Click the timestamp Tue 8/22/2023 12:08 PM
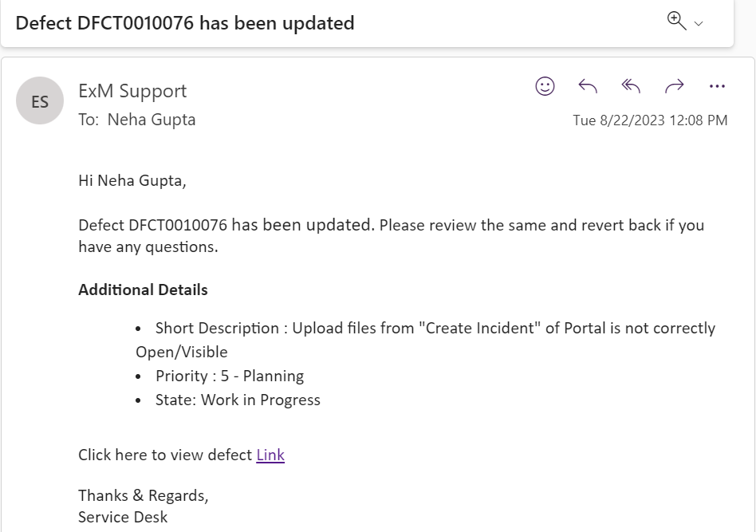The image size is (756, 532). click(x=650, y=120)
